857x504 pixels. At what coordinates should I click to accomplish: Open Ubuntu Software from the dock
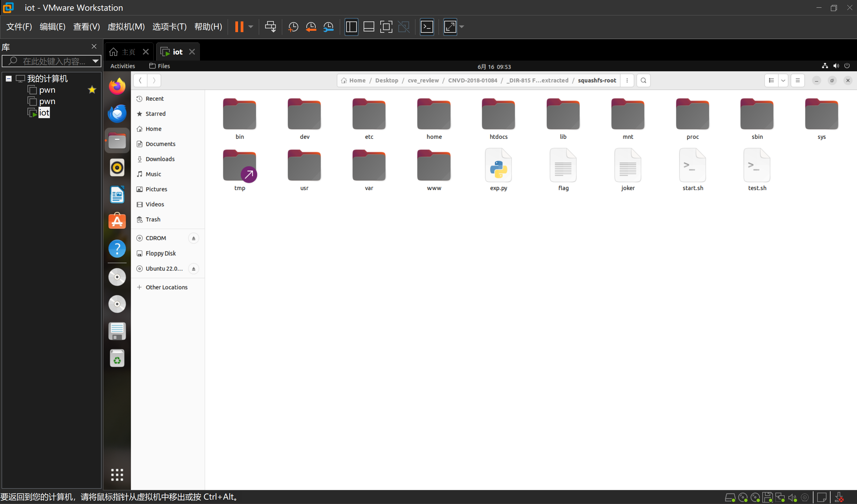click(117, 222)
